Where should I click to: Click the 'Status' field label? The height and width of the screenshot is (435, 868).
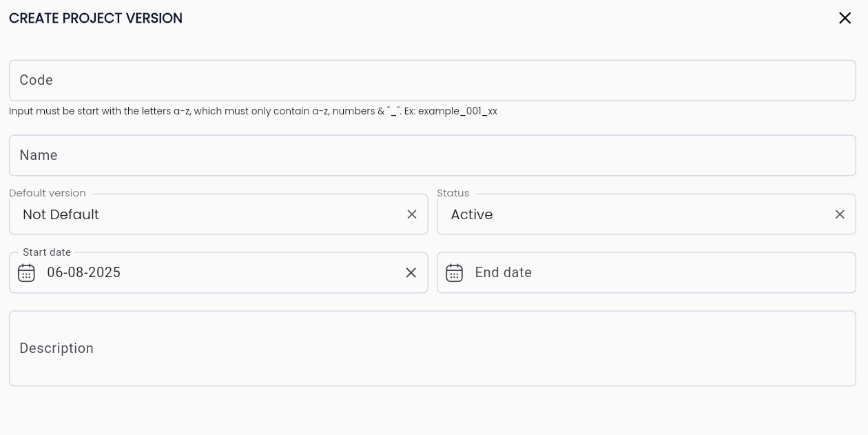pos(453,193)
